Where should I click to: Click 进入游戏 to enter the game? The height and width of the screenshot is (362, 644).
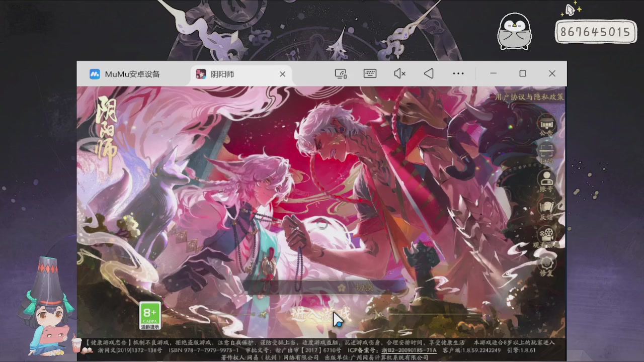click(x=320, y=315)
